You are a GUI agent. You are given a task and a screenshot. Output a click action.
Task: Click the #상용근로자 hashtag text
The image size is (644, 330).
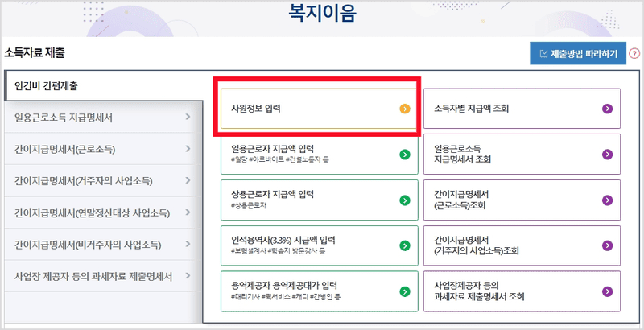(x=249, y=205)
